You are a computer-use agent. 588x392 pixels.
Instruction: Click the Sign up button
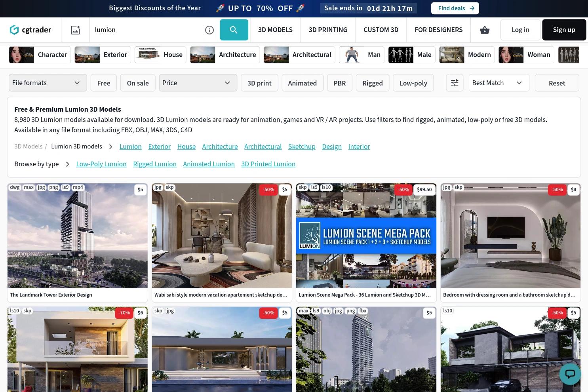tap(564, 30)
